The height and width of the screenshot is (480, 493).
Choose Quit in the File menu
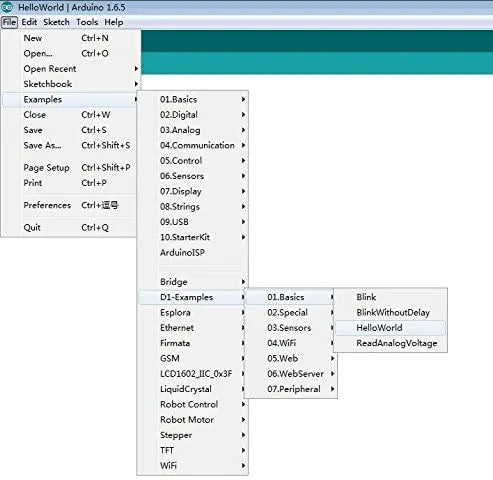tap(70, 227)
